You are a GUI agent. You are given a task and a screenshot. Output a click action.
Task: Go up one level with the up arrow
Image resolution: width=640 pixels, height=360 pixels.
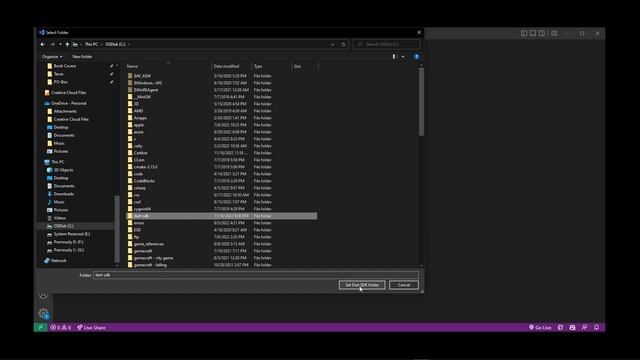coord(67,44)
